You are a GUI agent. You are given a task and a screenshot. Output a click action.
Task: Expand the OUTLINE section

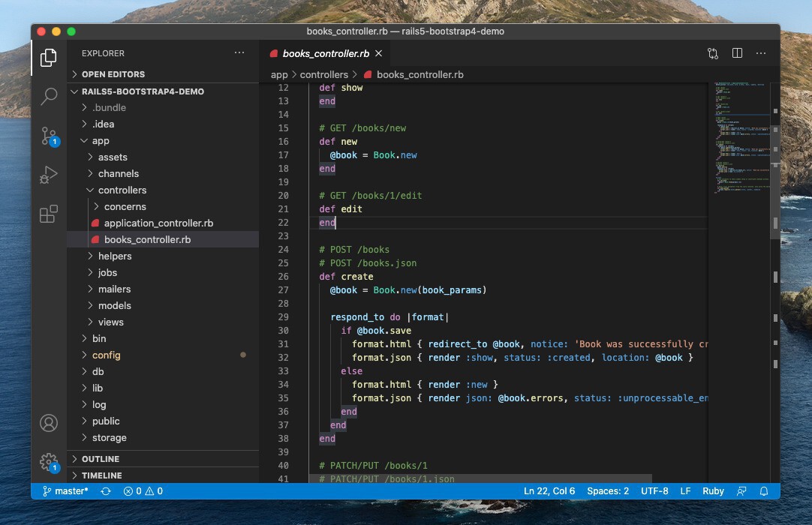coord(101,459)
